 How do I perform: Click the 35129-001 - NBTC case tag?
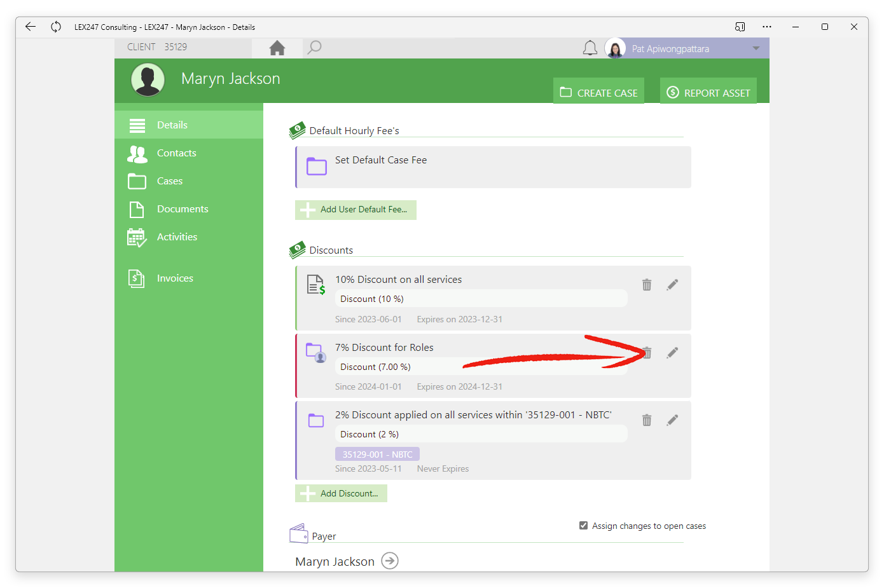pyautogui.click(x=377, y=454)
